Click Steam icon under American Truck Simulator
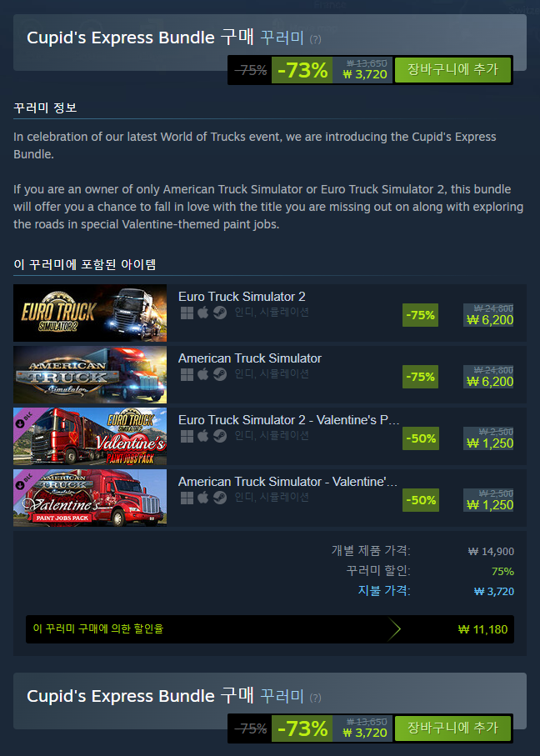 220,374
